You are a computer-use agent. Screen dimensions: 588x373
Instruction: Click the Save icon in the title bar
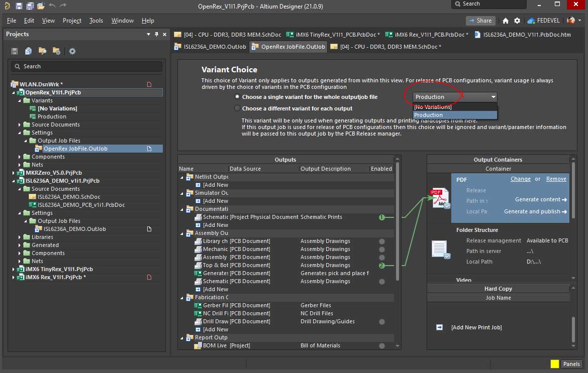[19, 6]
